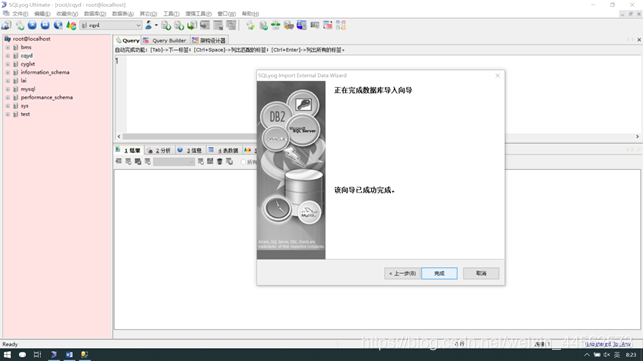Open the disabled result-toolbar combo box

click(x=174, y=162)
